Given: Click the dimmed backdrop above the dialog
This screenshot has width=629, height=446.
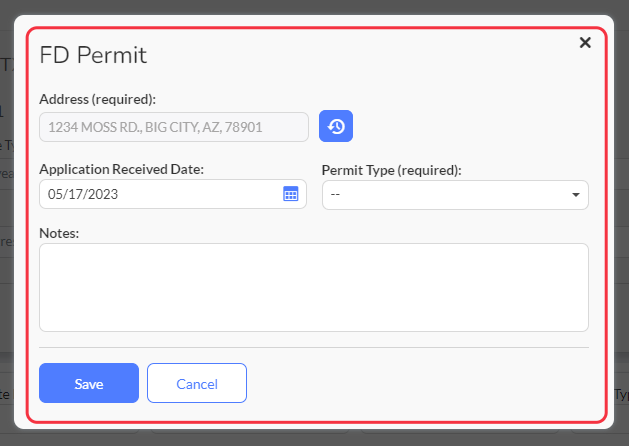Looking at the screenshot, I should pyautogui.click(x=314, y=7).
